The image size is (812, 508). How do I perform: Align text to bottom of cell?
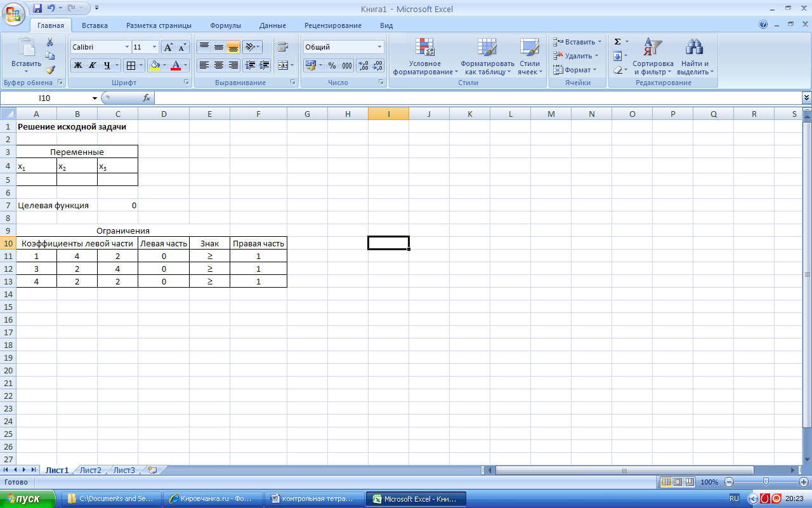tap(233, 47)
